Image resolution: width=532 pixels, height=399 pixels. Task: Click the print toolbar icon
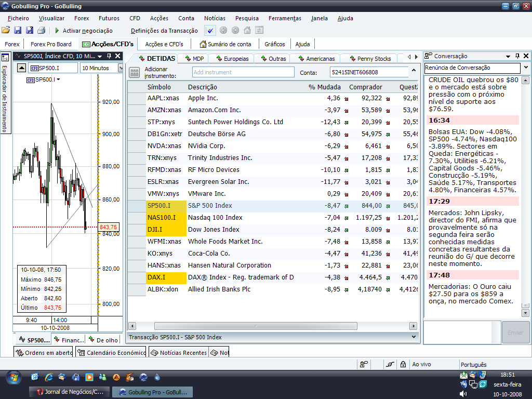click(x=42, y=31)
